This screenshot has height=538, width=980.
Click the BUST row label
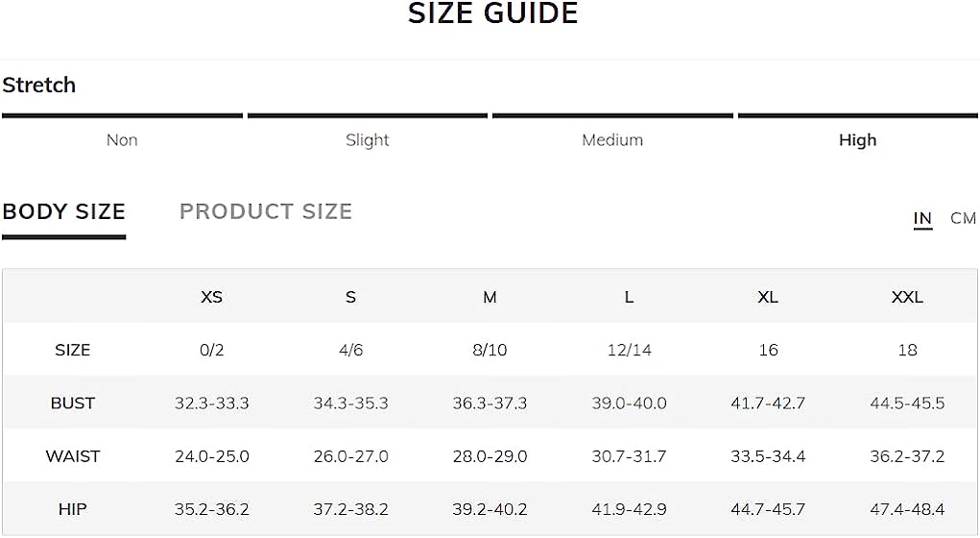coord(73,403)
